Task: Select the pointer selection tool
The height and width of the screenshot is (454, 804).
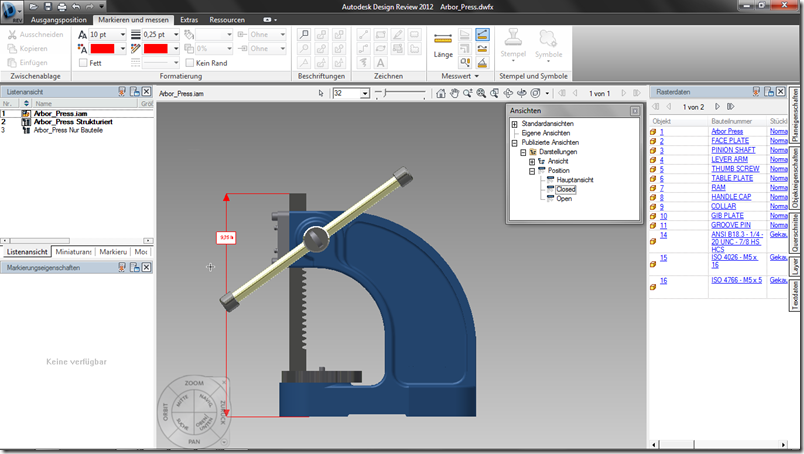Action: click(321, 93)
